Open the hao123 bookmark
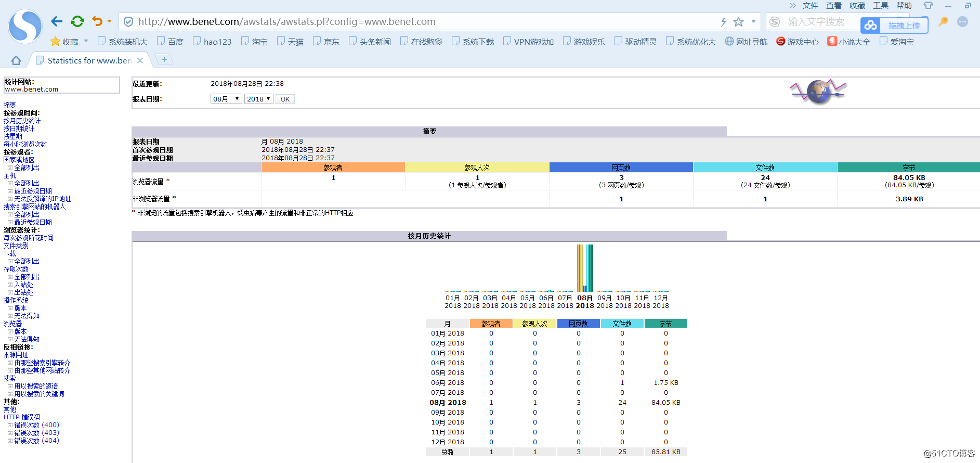980x463 pixels. pos(212,42)
